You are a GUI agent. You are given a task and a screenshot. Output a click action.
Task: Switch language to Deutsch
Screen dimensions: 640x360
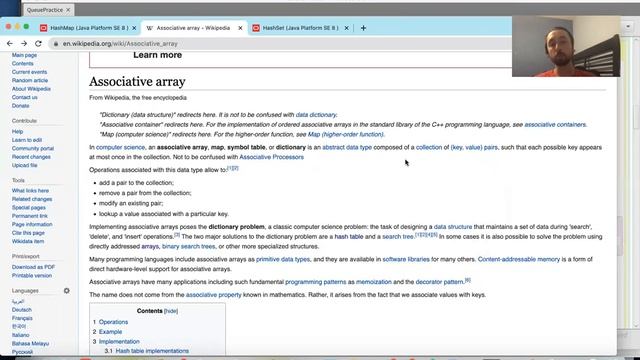pyautogui.click(x=22, y=310)
